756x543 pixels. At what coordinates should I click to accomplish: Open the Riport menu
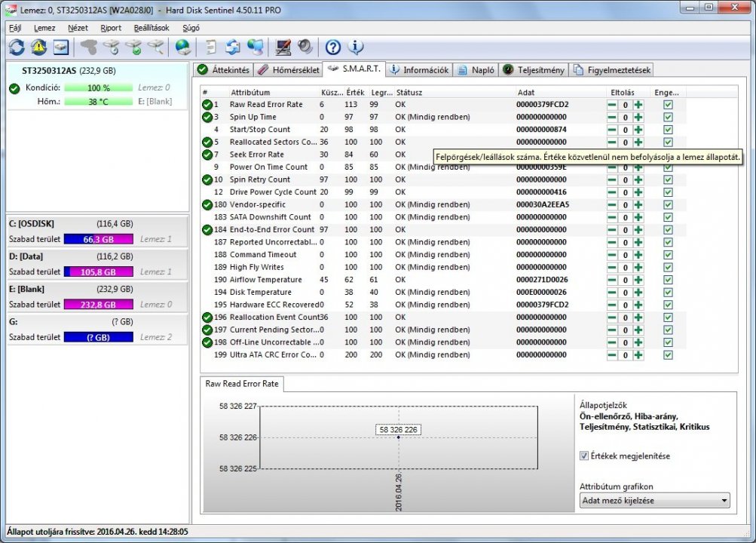[111, 28]
